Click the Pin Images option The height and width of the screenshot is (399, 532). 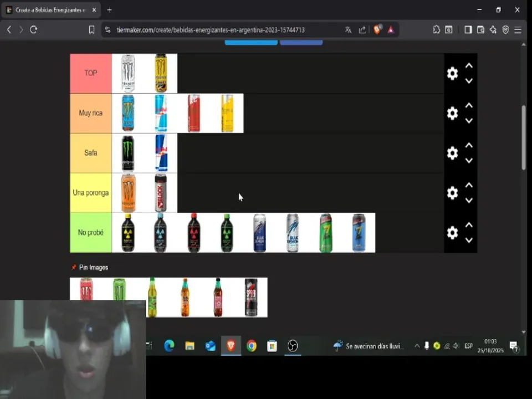[x=90, y=267]
